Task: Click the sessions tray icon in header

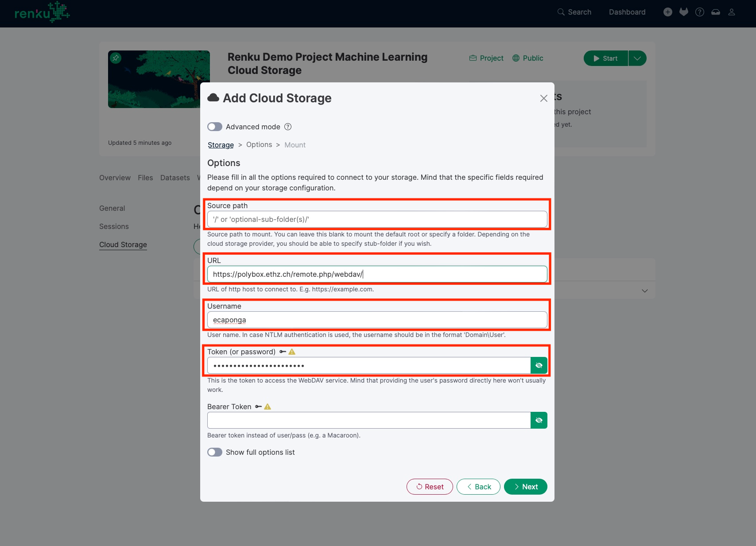Action: (716, 12)
